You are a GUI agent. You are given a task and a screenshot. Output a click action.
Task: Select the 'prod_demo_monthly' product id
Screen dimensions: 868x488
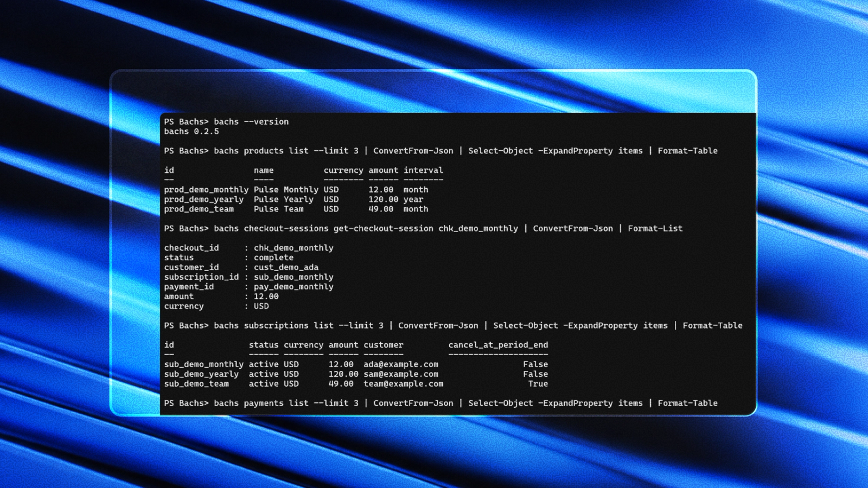tap(206, 190)
